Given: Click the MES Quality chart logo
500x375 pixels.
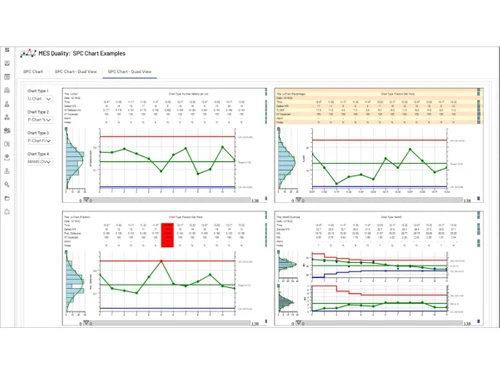Looking at the screenshot, I should [28, 53].
